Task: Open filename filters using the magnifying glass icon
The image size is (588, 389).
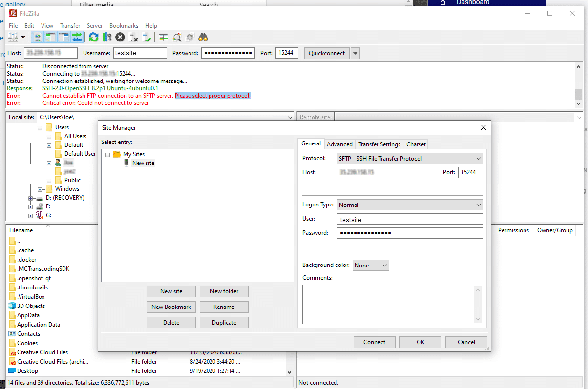Action: point(176,37)
